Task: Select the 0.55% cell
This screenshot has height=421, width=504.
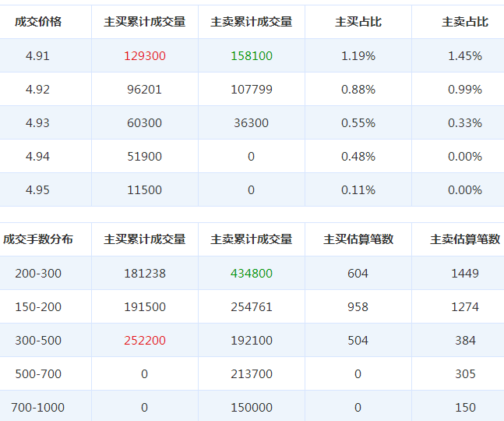Action: pos(358,123)
